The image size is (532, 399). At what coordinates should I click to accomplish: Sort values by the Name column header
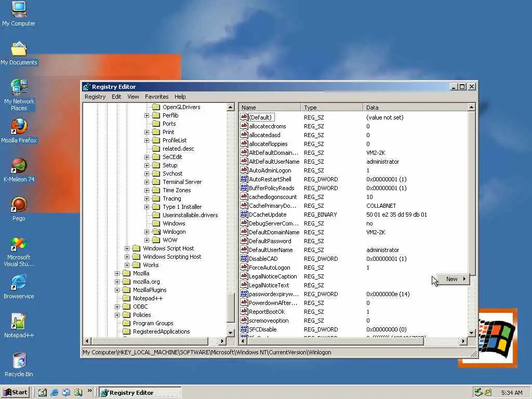click(x=270, y=107)
